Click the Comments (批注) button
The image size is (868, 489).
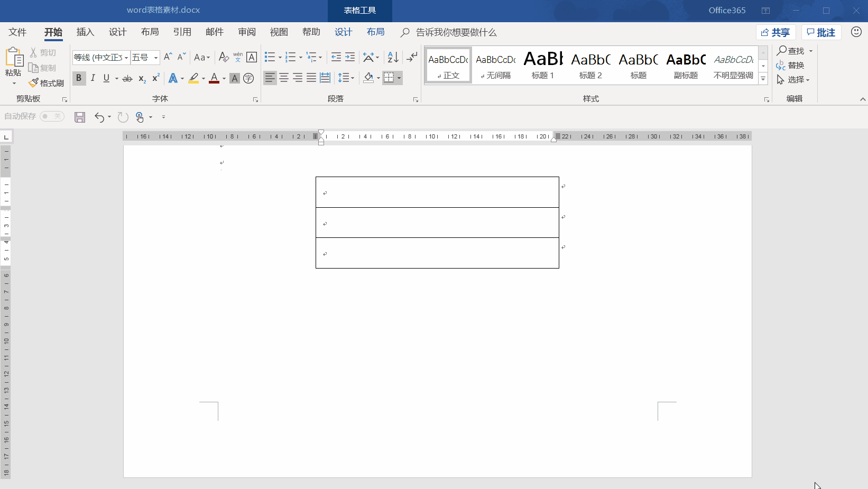(x=821, y=32)
